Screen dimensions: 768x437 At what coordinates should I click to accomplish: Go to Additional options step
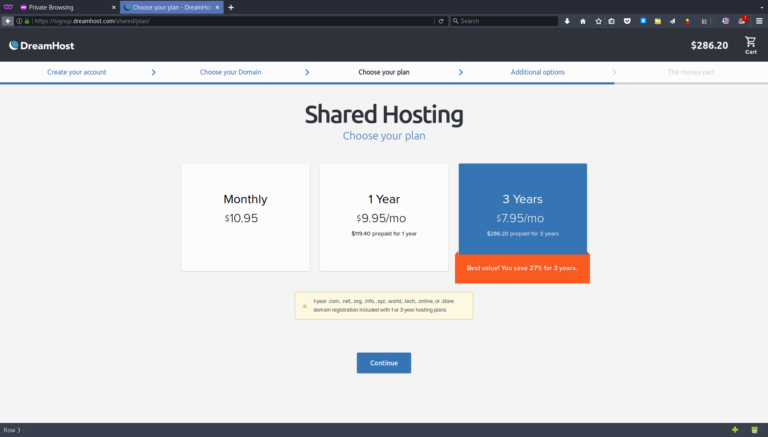(x=537, y=72)
